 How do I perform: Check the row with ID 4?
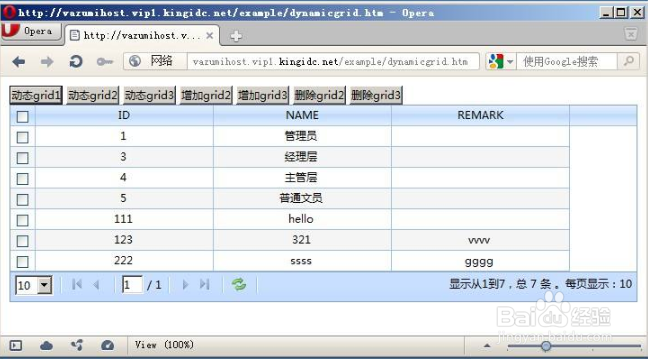coord(23,179)
